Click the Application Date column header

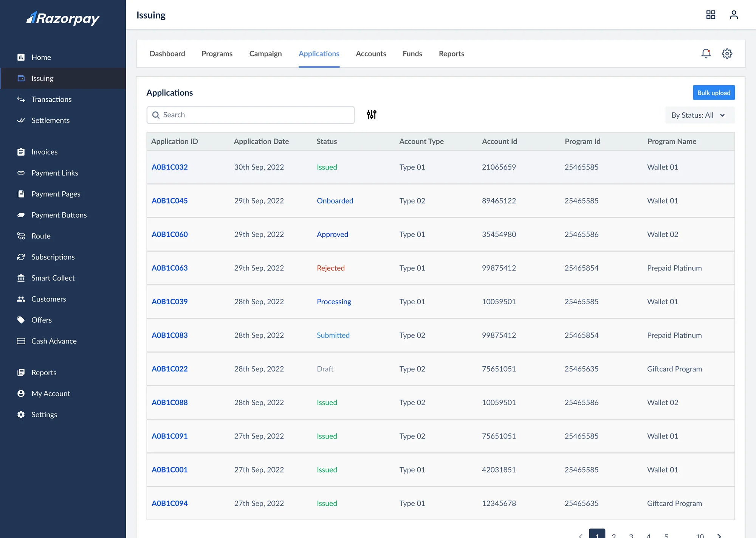pos(261,141)
